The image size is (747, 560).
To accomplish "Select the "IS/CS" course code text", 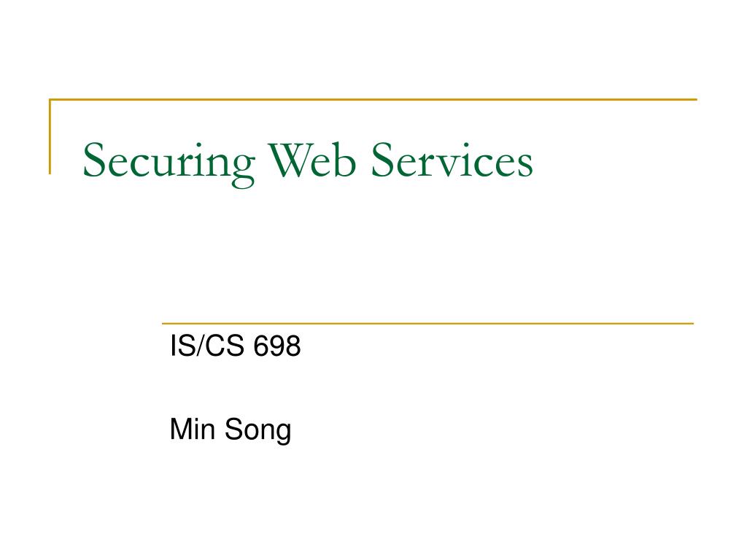I will [x=206, y=345].
